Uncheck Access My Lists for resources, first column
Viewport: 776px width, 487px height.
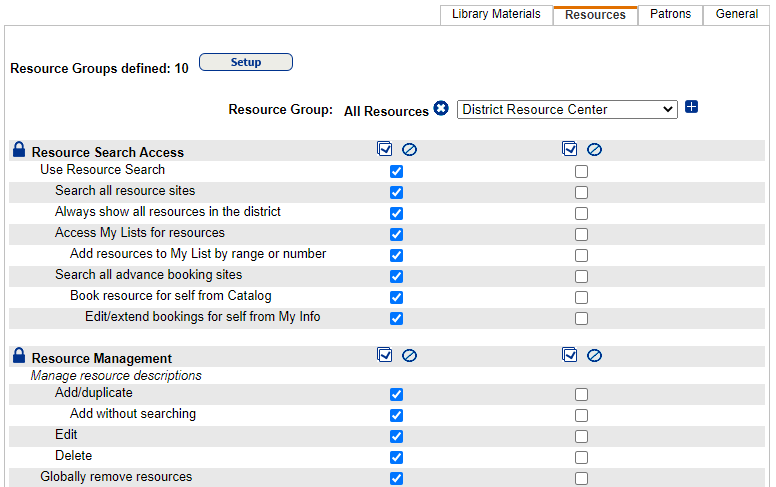coord(396,234)
